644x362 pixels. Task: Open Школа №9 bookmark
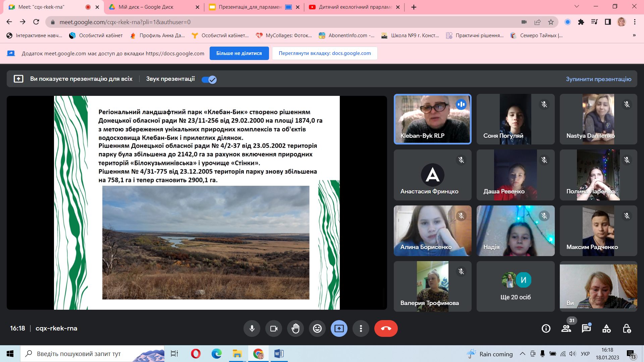pos(410,36)
